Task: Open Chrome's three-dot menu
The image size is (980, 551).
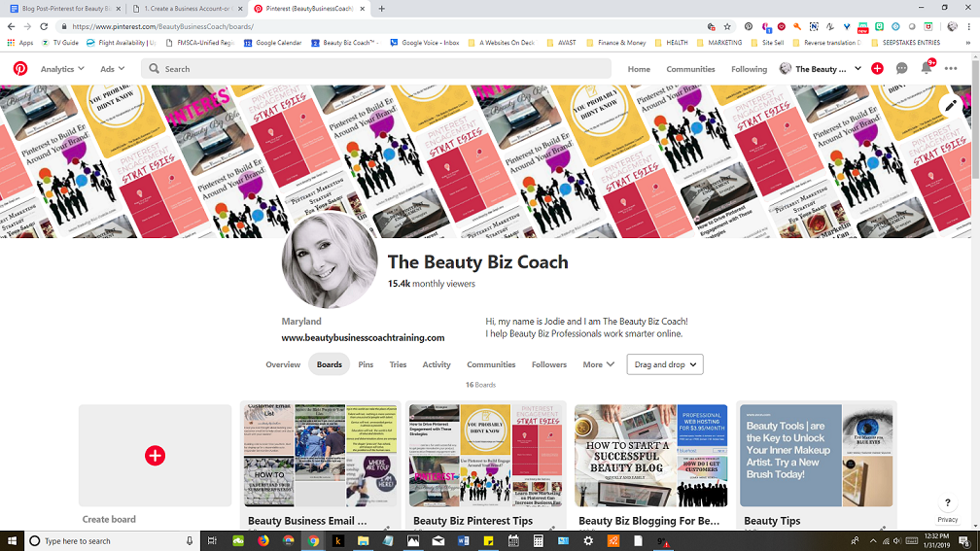Action: coord(968,27)
